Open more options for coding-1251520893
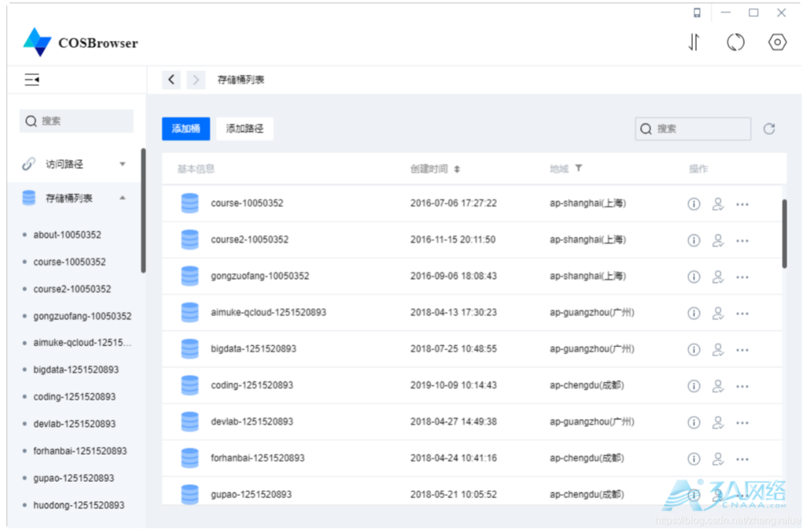 click(742, 386)
